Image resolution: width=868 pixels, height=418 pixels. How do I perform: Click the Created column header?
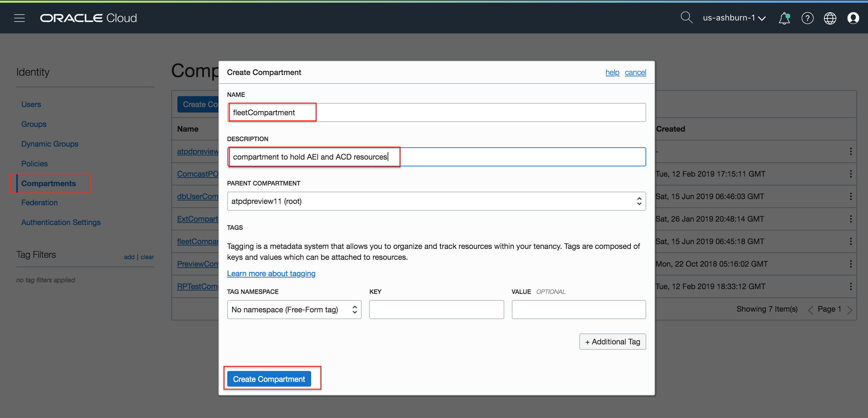point(670,129)
